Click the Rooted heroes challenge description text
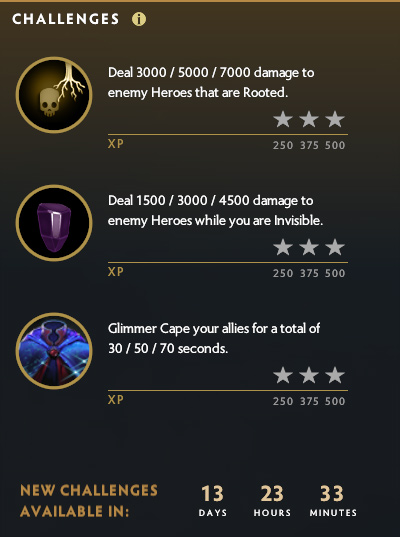400x537 pixels. [x=211, y=83]
